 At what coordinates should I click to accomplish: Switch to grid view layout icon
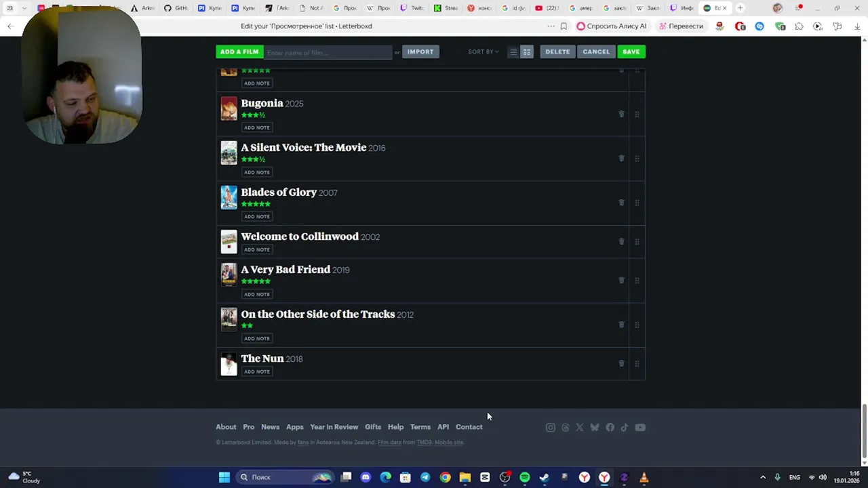[526, 52]
